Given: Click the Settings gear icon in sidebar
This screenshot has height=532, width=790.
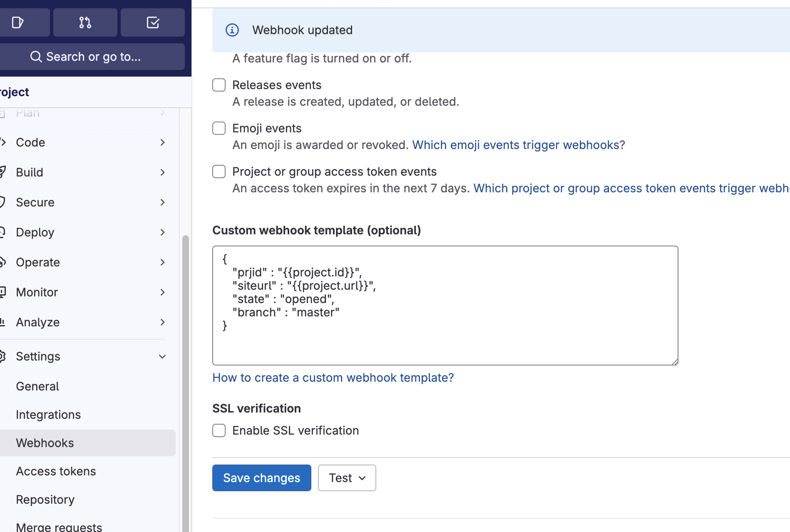Looking at the screenshot, I should pyautogui.click(x=2, y=356).
